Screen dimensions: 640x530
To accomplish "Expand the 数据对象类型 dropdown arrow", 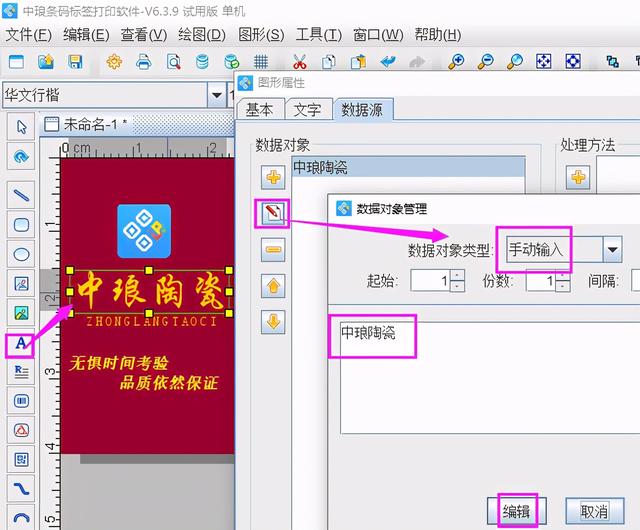I will click(x=612, y=249).
